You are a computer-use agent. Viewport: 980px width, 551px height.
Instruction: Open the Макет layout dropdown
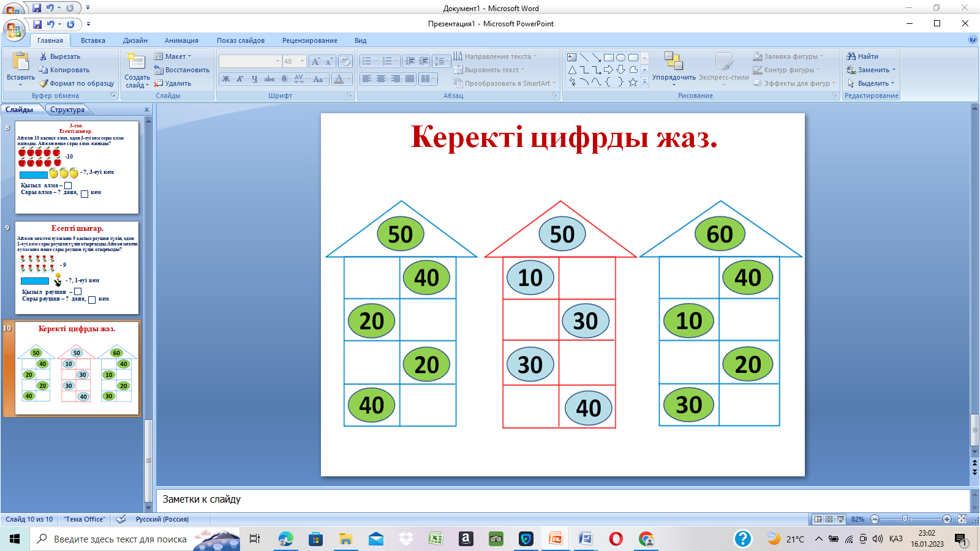pyautogui.click(x=173, y=56)
